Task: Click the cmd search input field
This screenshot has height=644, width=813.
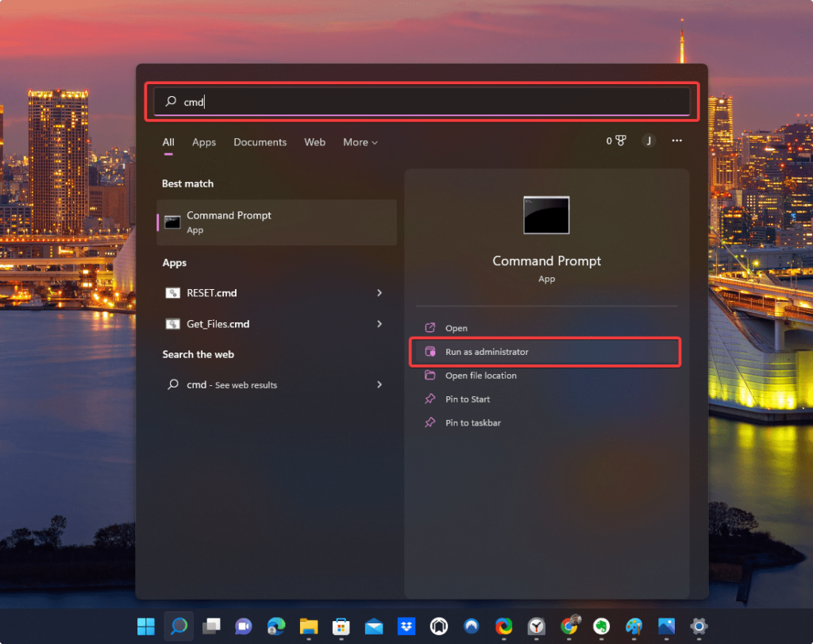Action: tap(421, 102)
